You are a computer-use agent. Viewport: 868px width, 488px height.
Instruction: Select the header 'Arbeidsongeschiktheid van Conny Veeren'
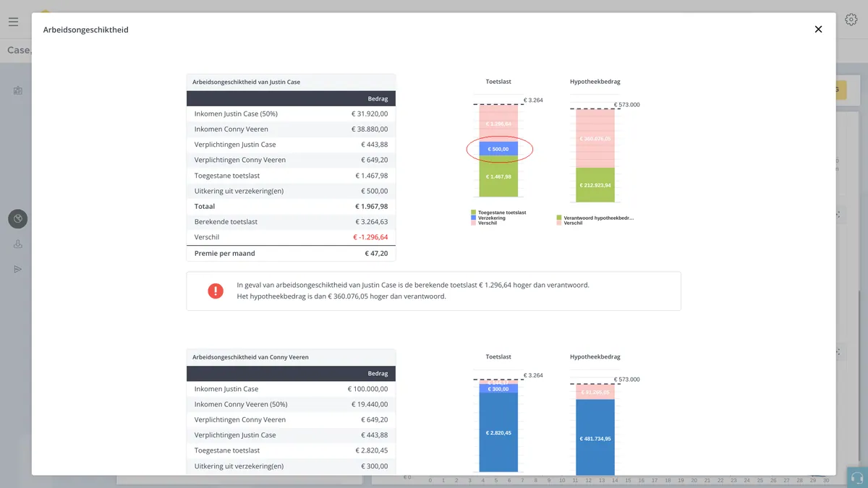[250, 357]
